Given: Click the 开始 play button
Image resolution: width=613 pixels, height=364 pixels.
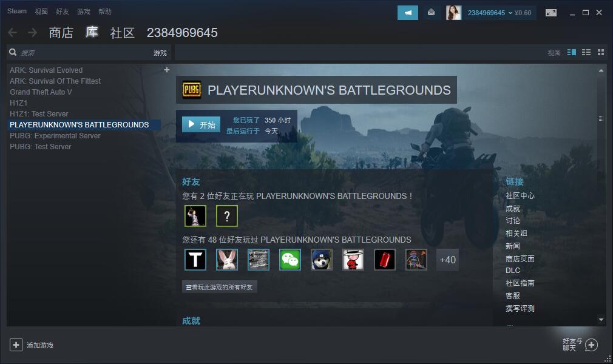Looking at the screenshot, I should (x=201, y=125).
